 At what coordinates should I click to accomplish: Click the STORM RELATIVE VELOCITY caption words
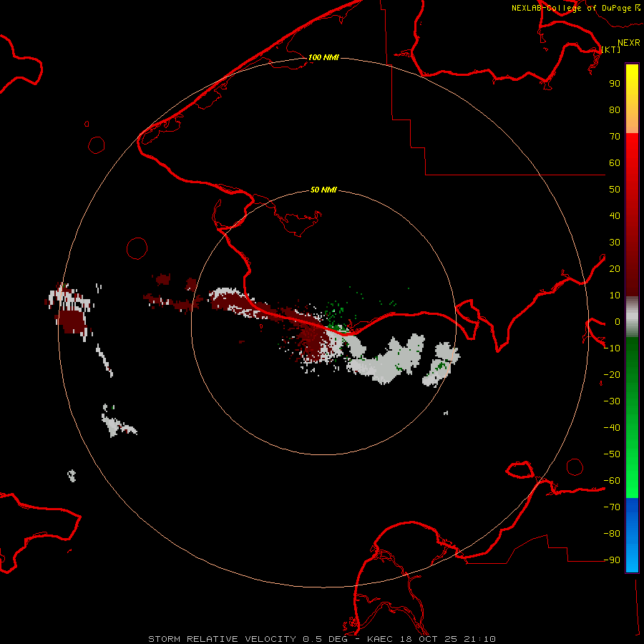[222, 639]
